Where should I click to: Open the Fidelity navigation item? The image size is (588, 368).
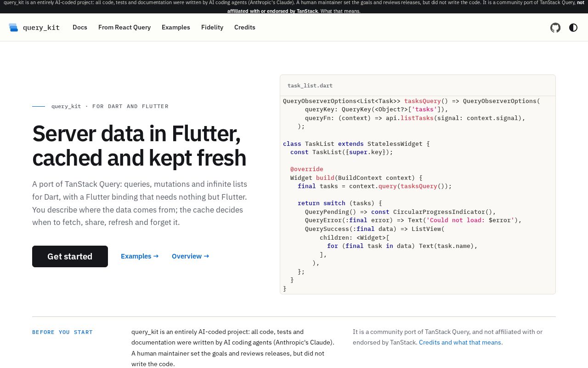point(212,28)
